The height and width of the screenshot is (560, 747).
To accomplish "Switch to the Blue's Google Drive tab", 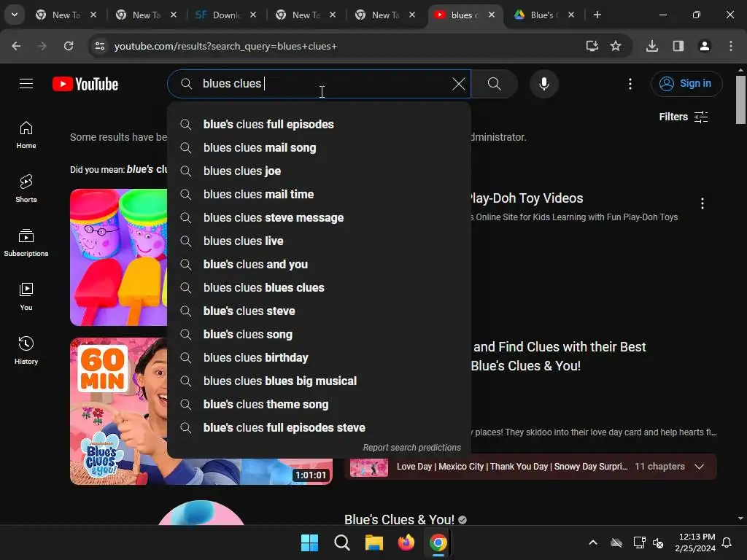I will point(544,15).
